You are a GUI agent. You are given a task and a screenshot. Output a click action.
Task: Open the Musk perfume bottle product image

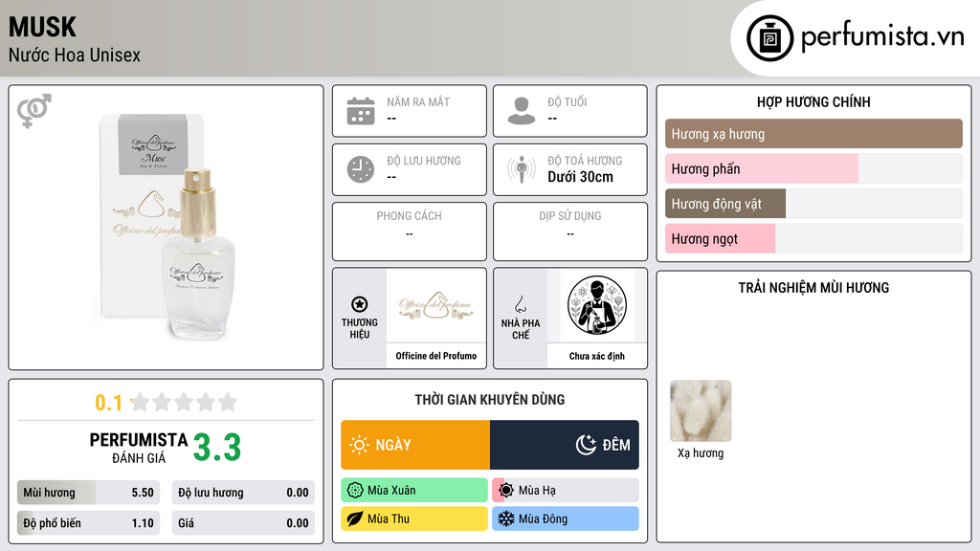coord(167,227)
